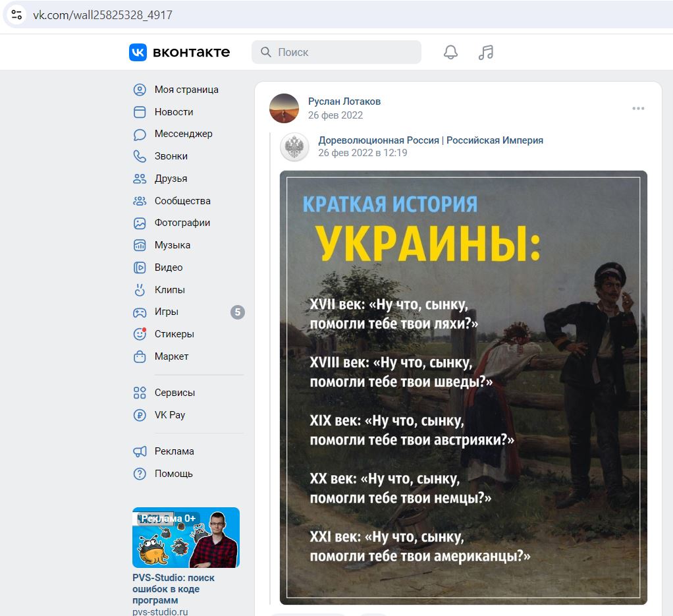The image size is (673, 616).
Task: Click the post date 26 фев 2022
Action: (x=335, y=115)
